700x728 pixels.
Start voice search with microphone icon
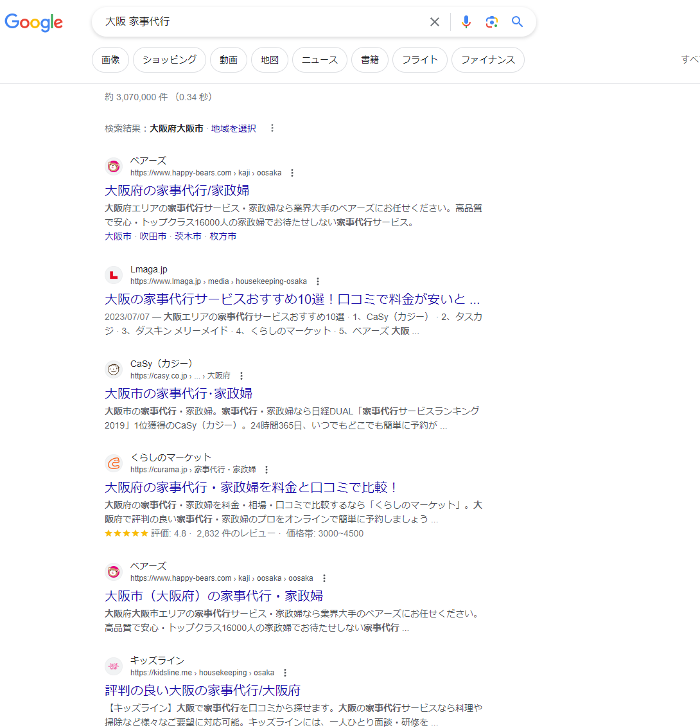click(466, 22)
